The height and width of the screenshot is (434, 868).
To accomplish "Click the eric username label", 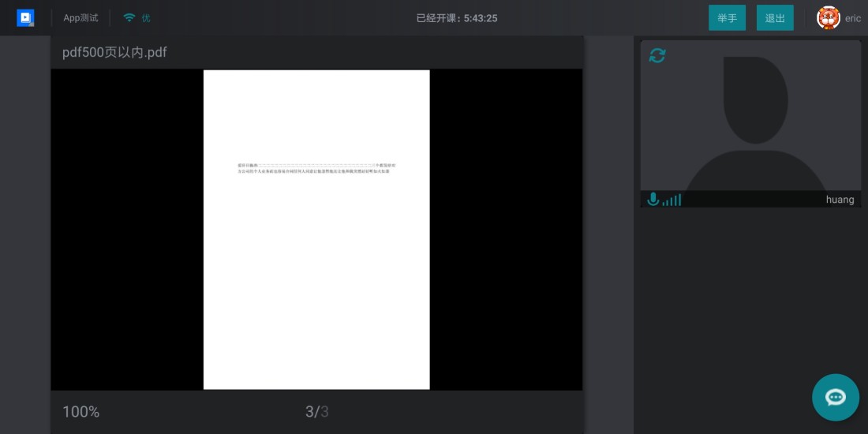I will pyautogui.click(x=852, y=18).
